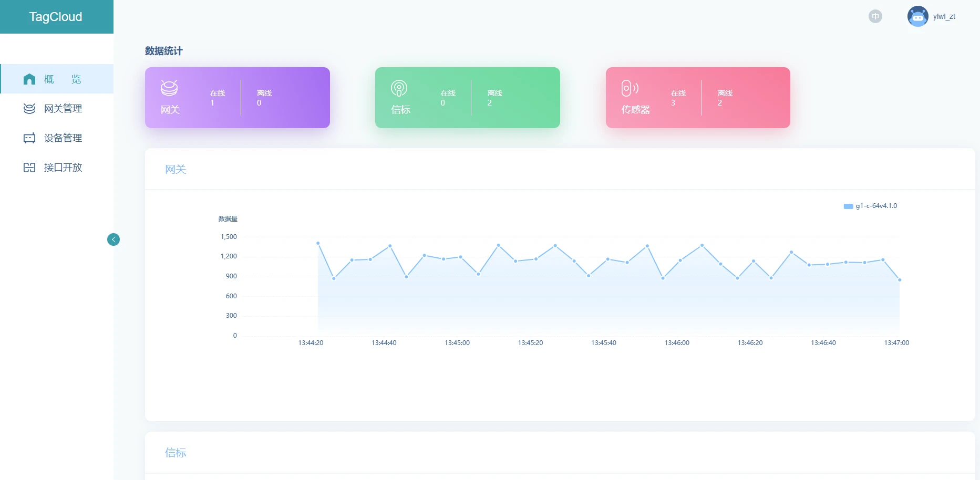The width and height of the screenshot is (980, 480).
Task: Click the device icon beside 设备管理
Action: point(29,138)
